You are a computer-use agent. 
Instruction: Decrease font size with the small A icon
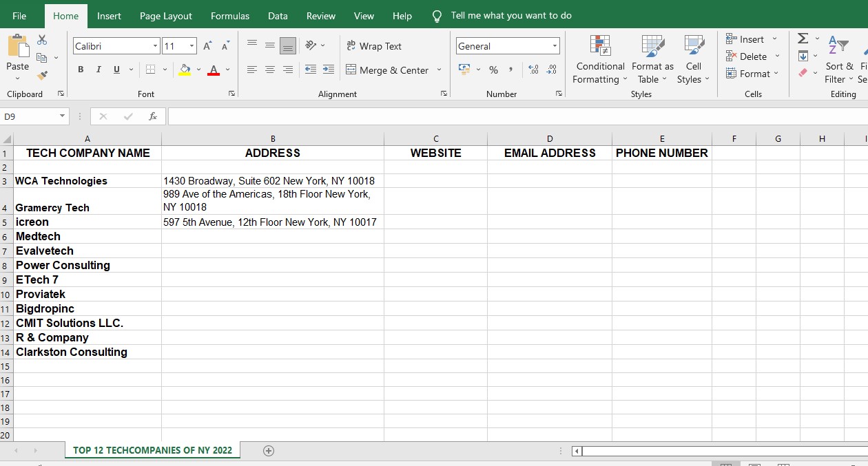(x=225, y=46)
